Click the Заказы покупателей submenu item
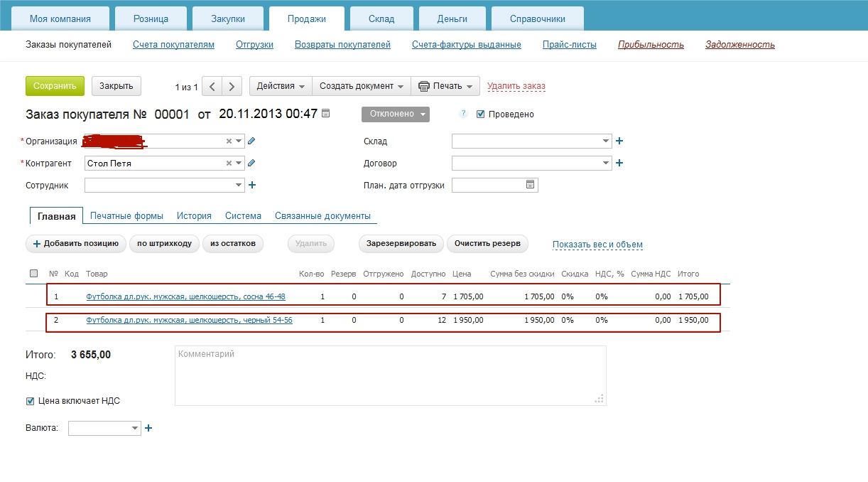The image size is (868, 482). pyautogui.click(x=69, y=45)
